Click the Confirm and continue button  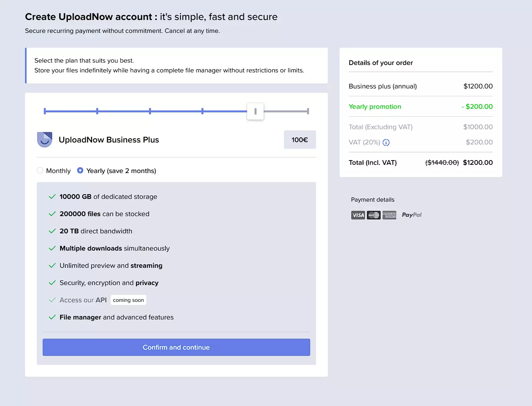[176, 347]
